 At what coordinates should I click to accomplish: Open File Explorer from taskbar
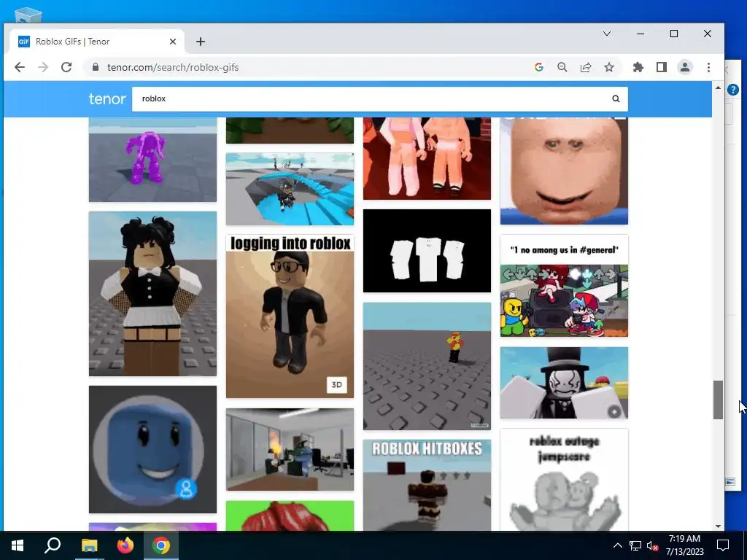click(89, 545)
